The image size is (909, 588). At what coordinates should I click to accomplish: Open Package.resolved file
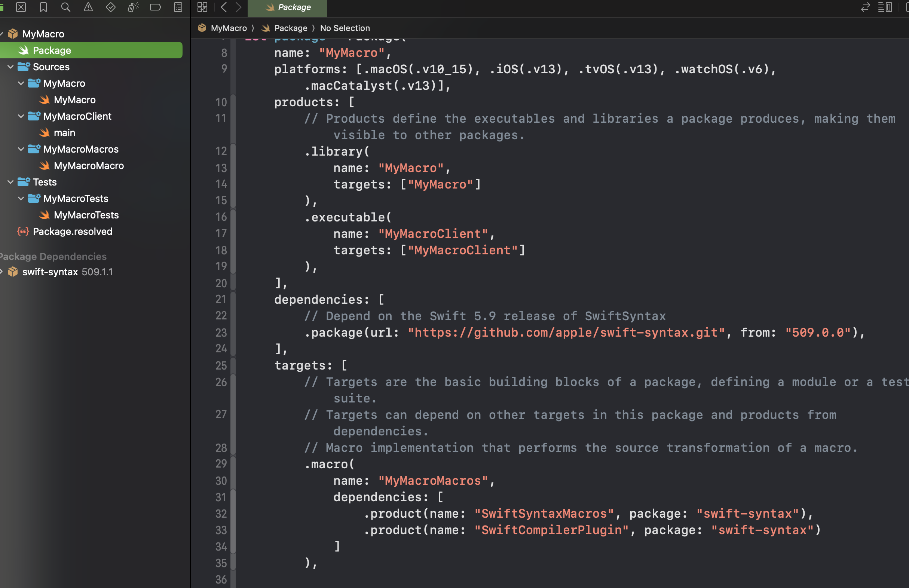pyautogui.click(x=72, y=232)
